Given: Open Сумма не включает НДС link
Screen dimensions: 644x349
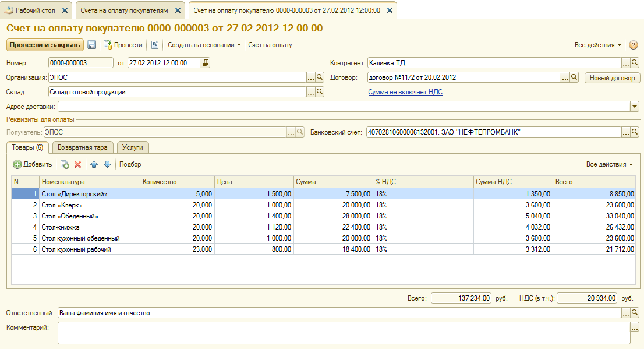Looking at the screenshot, I should point(405,92).
